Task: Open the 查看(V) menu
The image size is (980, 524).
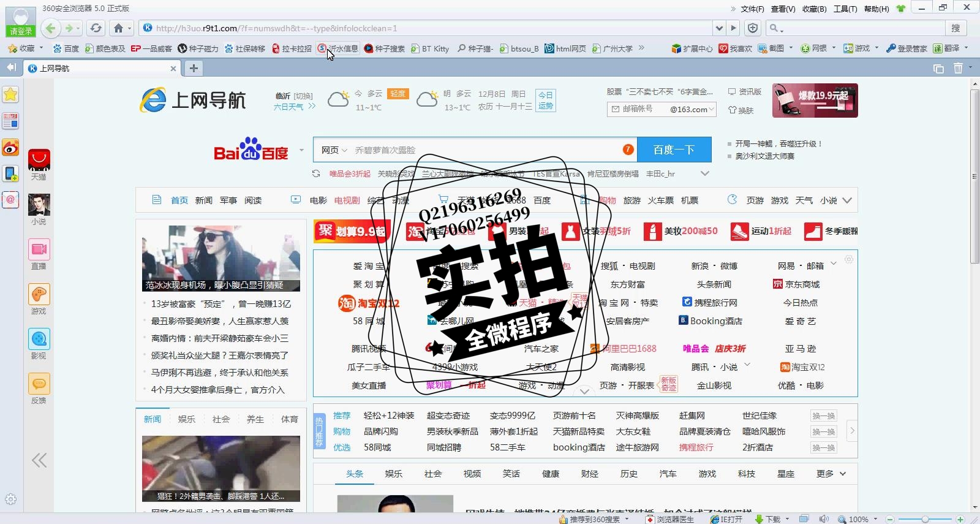Action: click(783, 9)
